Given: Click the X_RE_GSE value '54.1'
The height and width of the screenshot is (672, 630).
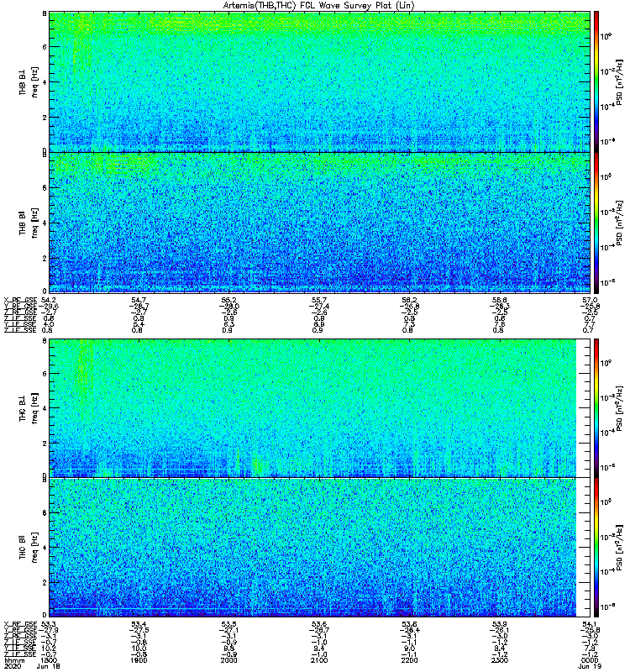Looking at the screenshot, I should [x=590, y=623].
